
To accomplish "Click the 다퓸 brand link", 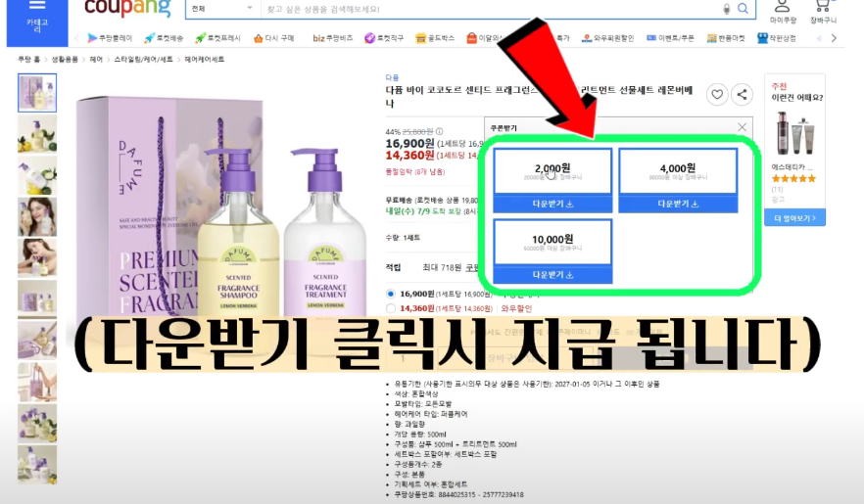I will pos(392,77).
